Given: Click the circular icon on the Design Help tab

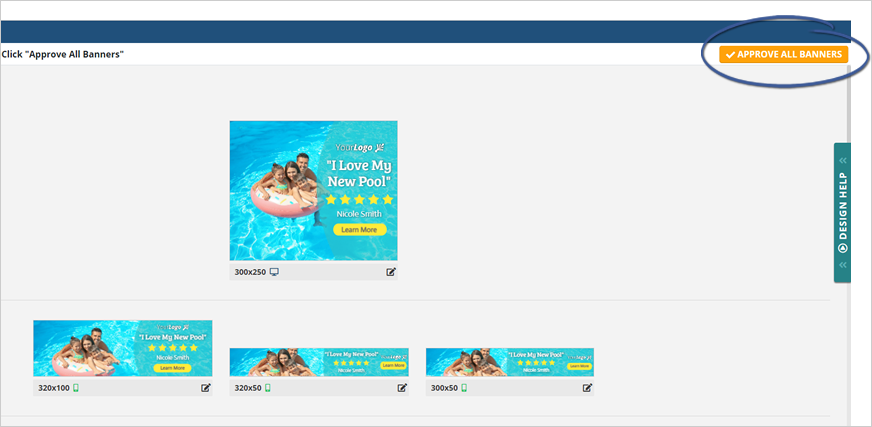Looking at the screenshot, I should tap(842, 247).
